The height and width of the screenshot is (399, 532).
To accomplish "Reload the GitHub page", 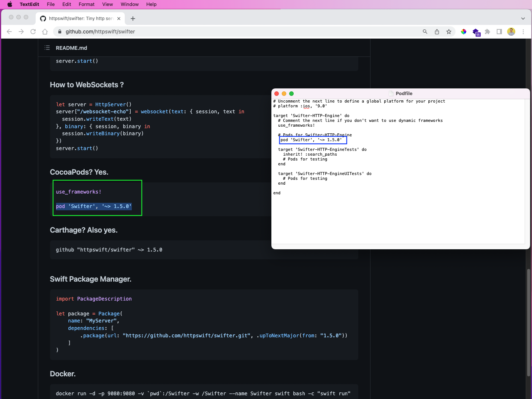I will (33, 32).
